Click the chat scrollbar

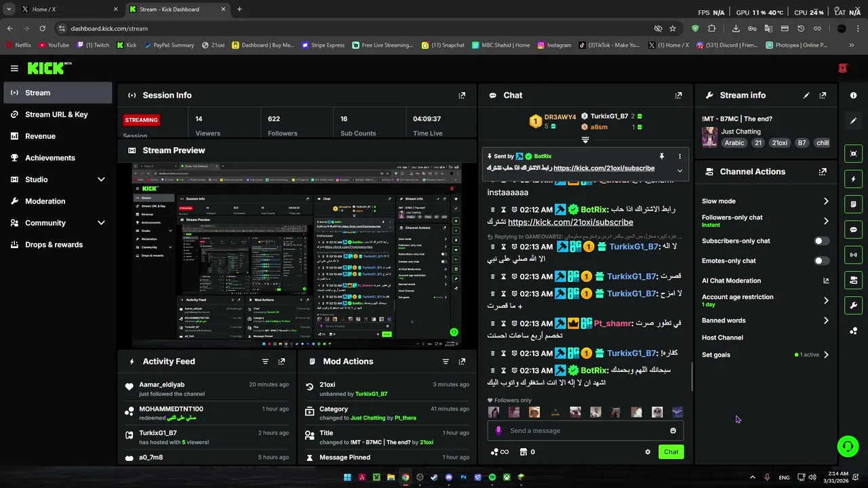click(692, 376)
